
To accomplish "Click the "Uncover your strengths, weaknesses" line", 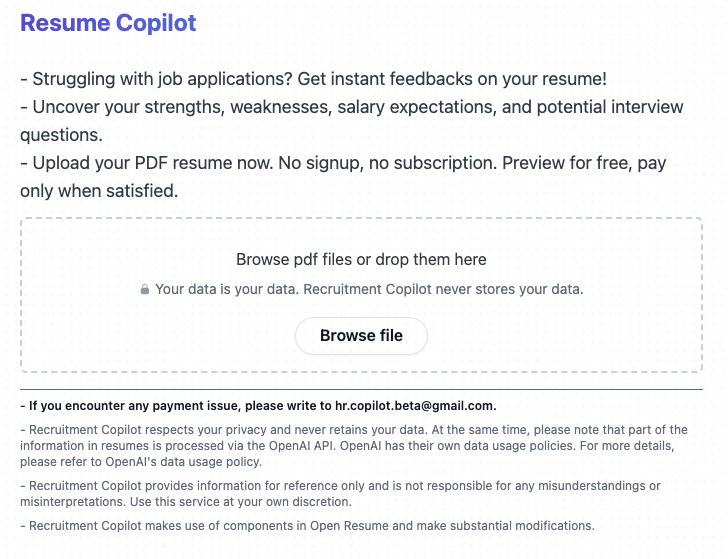I will pos(150,107).
